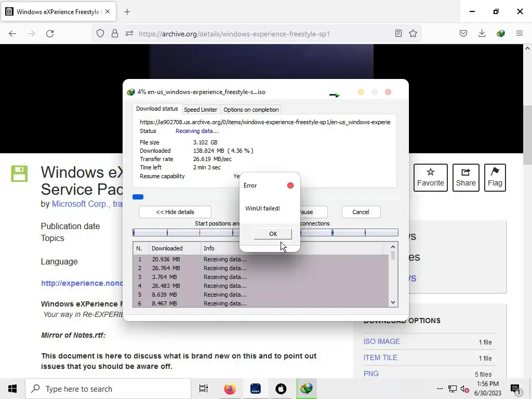Screen dimensions: 532x399
Task: Open ITEM TILE download option
Action: (x=380, y=357)
